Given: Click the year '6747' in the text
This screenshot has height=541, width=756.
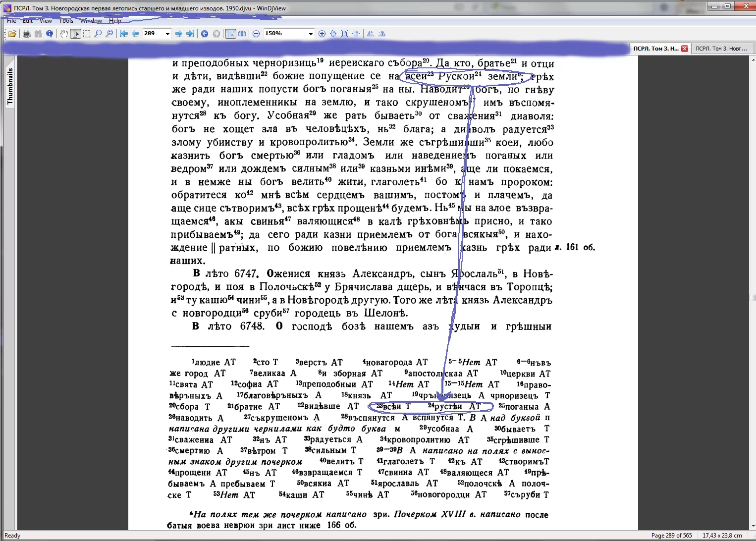Looking at the screenshot, I should [x=246, y=274].
